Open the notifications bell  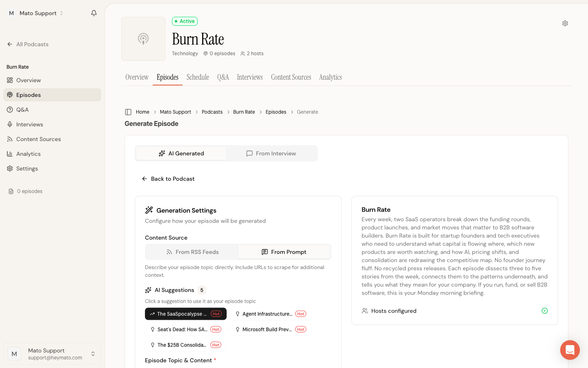(x=94, y=13)
